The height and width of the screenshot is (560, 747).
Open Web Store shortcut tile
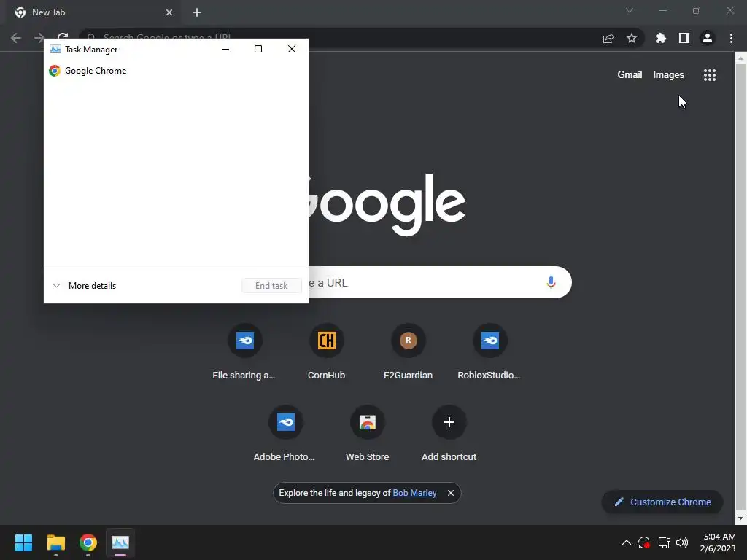[x=368, y=435]
